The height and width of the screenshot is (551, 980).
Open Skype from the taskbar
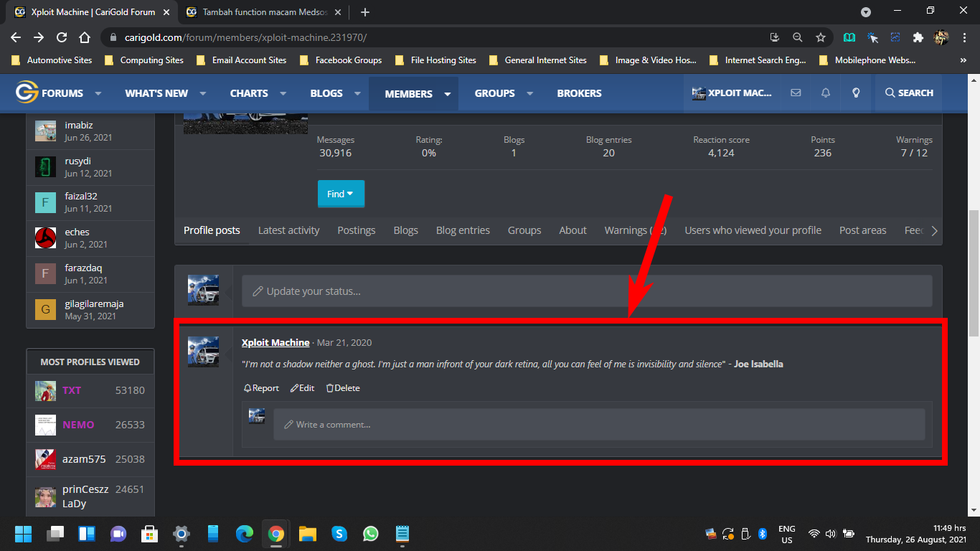[x=339, y=534]
